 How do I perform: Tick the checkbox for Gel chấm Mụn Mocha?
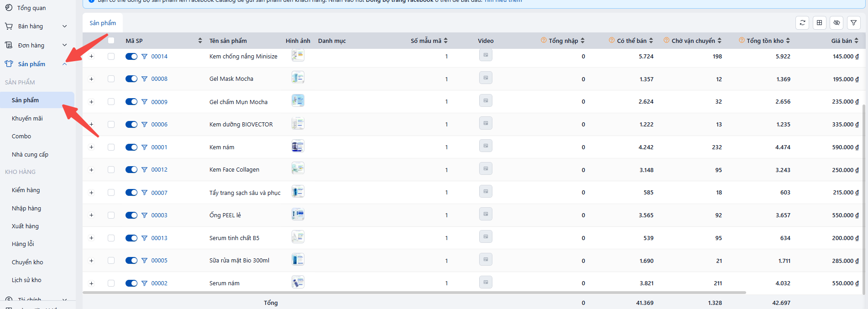click(x=111, y=102)
